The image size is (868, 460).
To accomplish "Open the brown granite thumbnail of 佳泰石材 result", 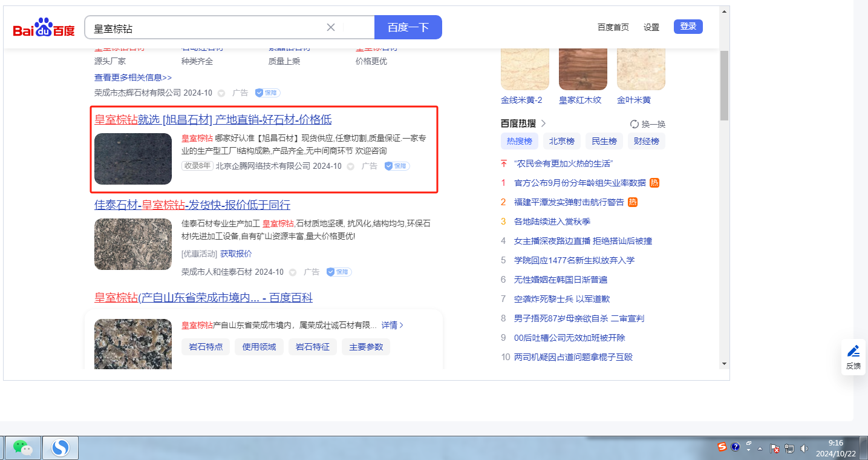I will 133,244.
